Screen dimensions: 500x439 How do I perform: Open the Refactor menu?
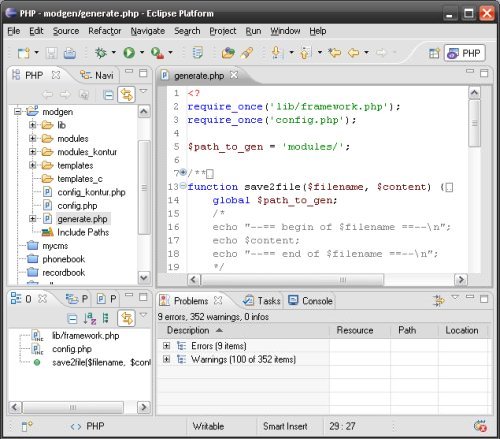tap(105, 31)
